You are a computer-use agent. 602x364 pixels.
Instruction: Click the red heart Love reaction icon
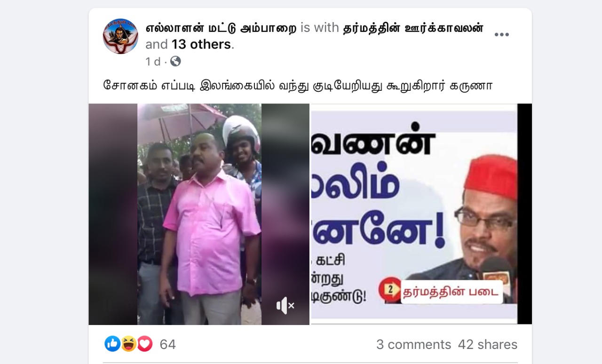click(x=144, y=344)
